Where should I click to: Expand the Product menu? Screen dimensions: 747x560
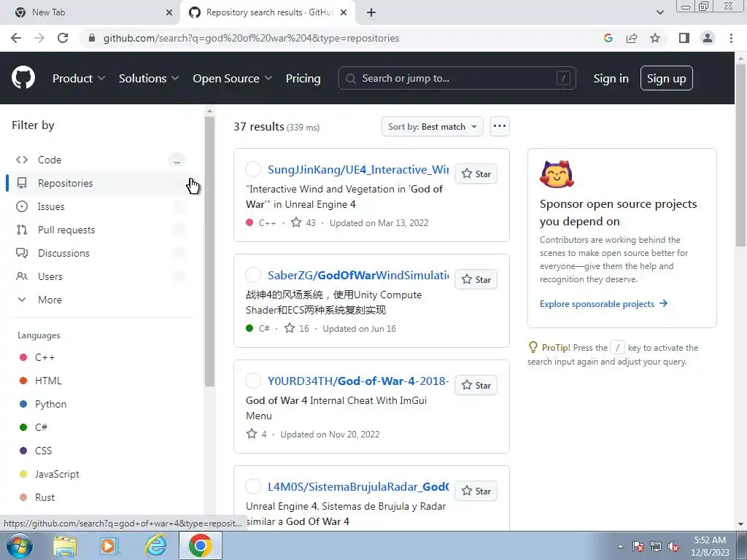(x=79, y=78)
